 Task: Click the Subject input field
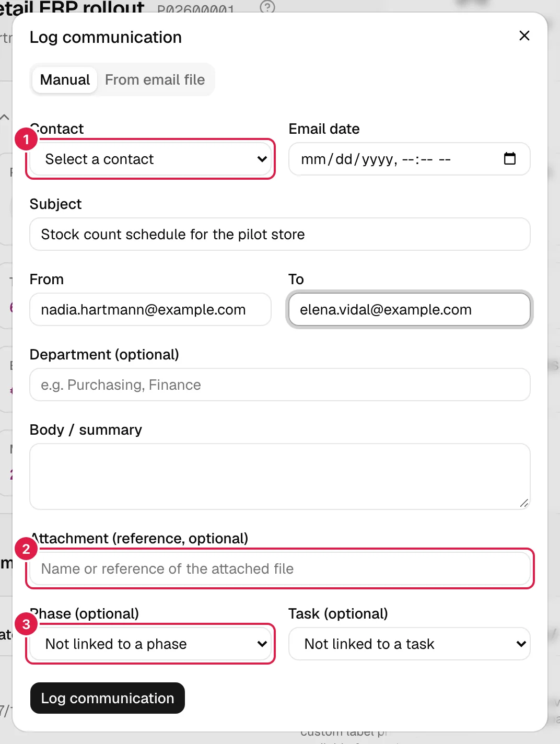tap(280, 234)
